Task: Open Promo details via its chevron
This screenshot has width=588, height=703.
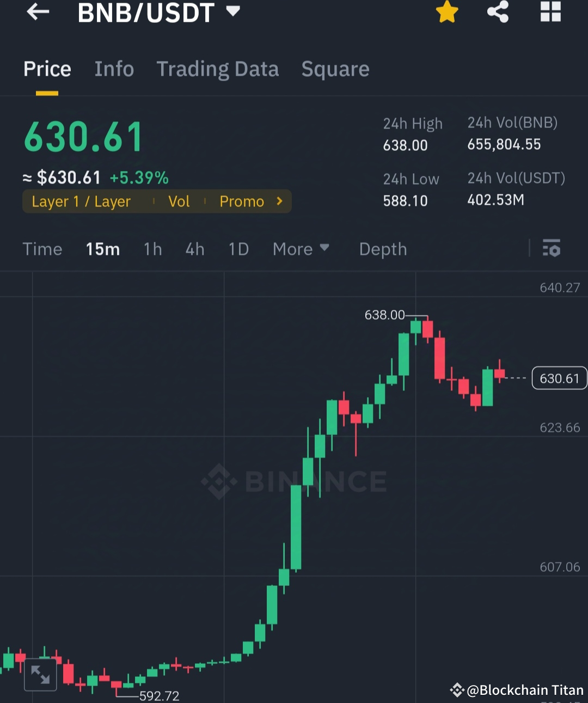Action: coord(279,201)
